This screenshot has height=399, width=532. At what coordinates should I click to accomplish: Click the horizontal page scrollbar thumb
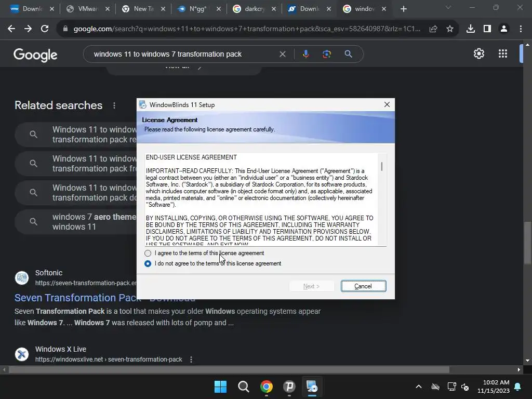coord(229,369)
